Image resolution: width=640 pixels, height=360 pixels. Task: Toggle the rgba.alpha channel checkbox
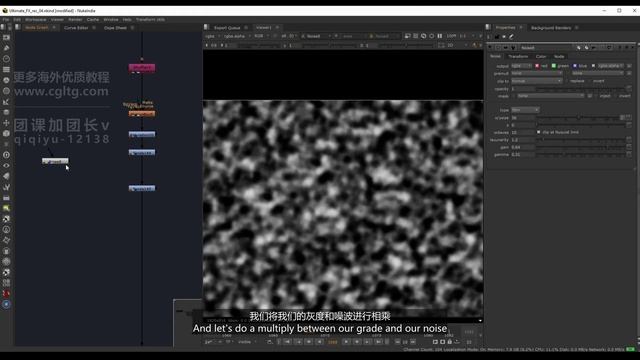coord(593,66)
